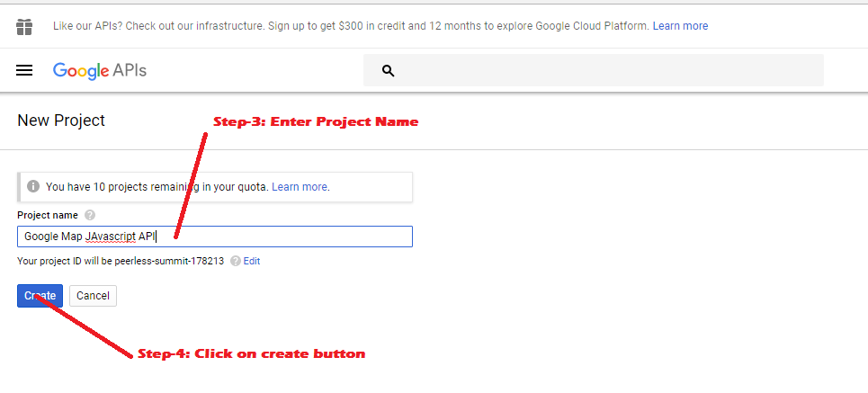Click the Google APIs logo

click(x=100, y=71)
